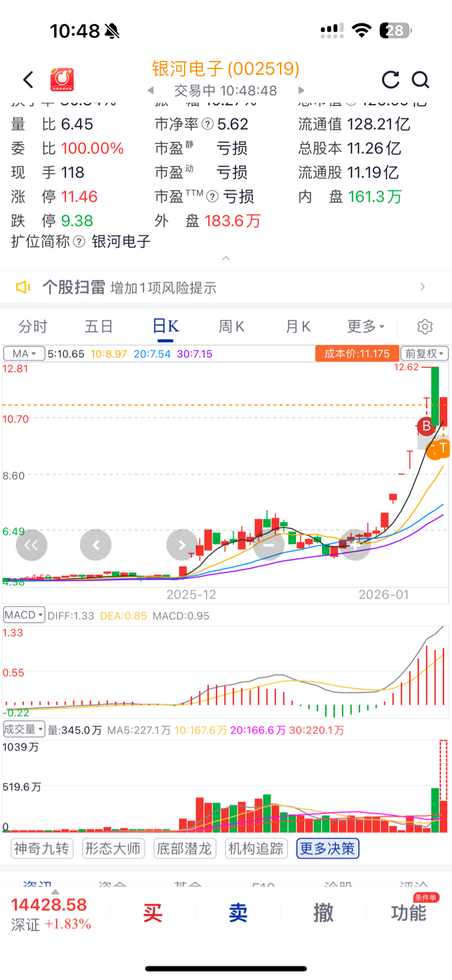Tap the 内盘 161.3万 value

pyautogui.click(x=375, y=197)
